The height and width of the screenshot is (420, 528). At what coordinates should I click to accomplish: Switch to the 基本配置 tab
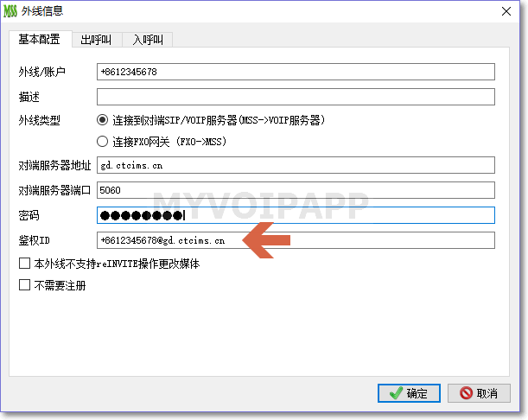[40, 40]
